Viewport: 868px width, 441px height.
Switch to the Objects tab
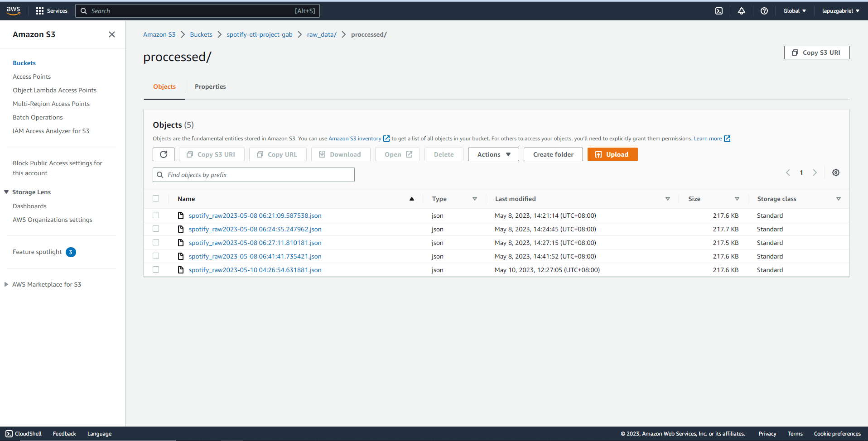(x=164, y=86)
